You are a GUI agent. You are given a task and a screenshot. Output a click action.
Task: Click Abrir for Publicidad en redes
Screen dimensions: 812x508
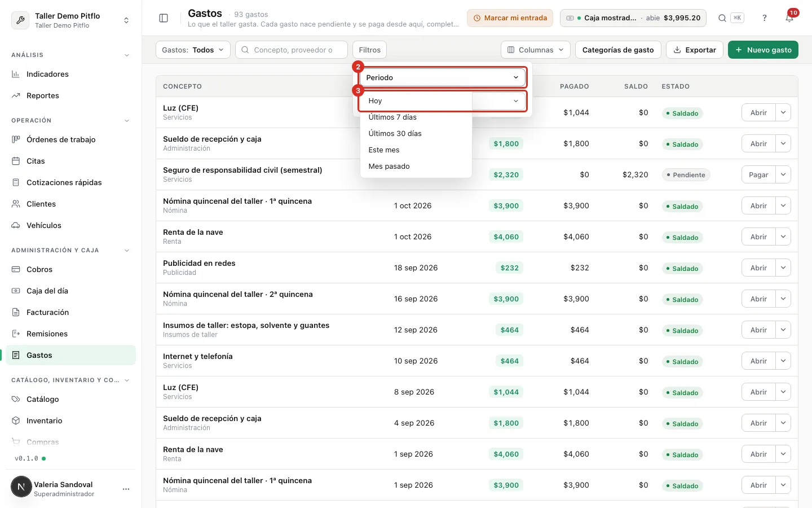[x=758, y=268]
